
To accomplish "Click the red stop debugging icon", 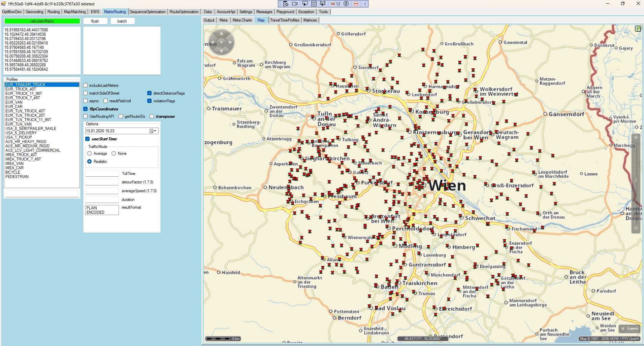I will tap(356, 4).
